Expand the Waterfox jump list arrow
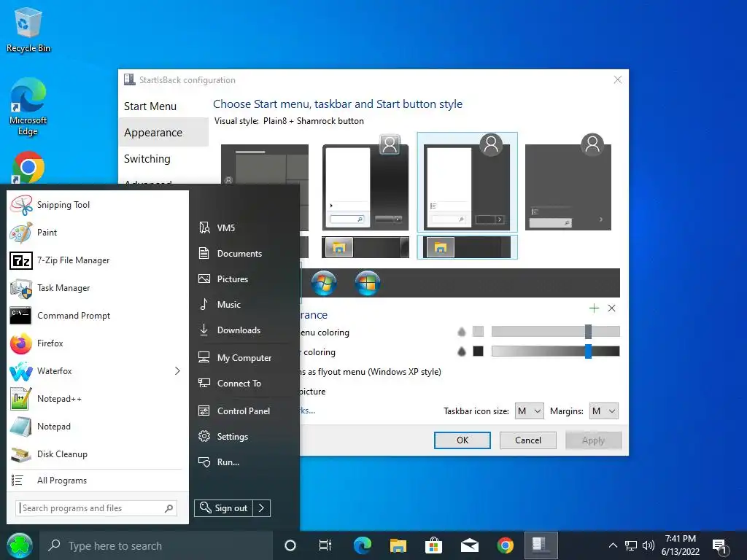The width and height of the screenshot is (747, 560). 177,371
